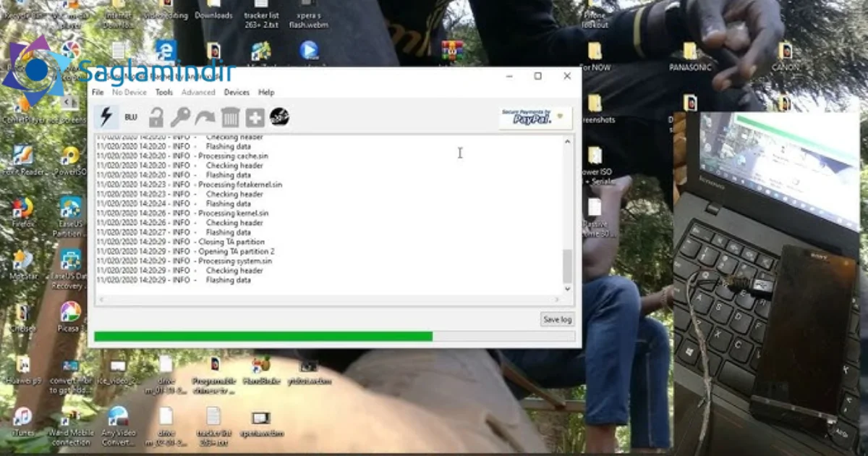Image resolution: width=868 pixels, height=456 pixels.
Task: Click the key-shaped toolbar icon
Action: (x=180, y=117)
